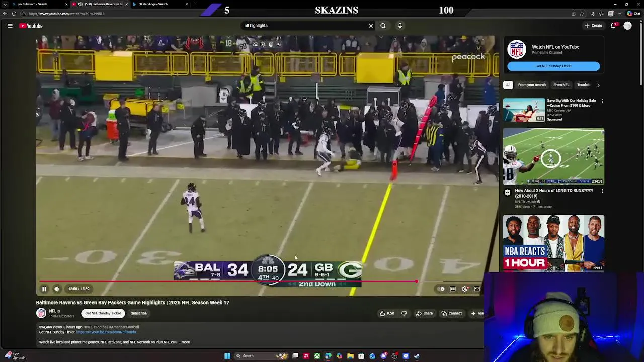Open the YouTube hamburger guide menu
This screenshot has height=362, width=644.
[10, 26]
